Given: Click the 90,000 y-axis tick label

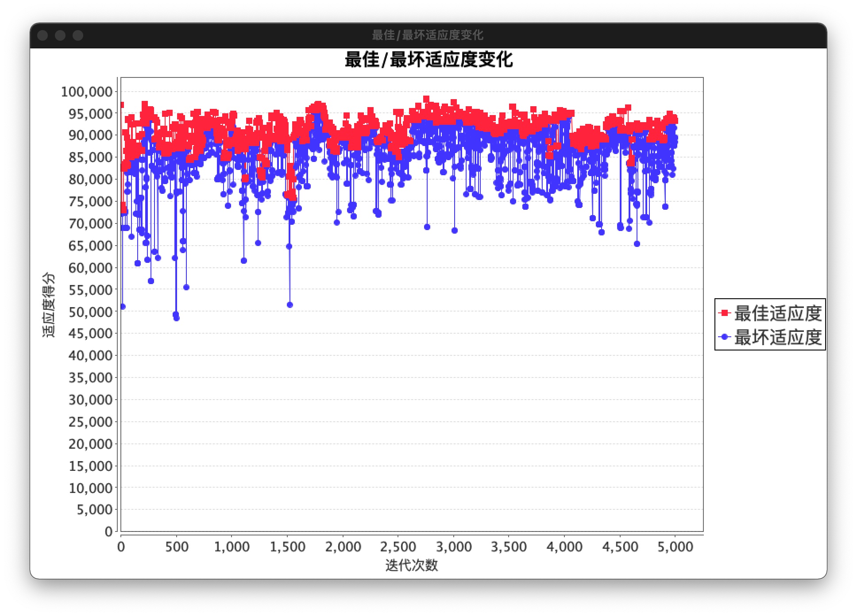Looking at the screenshot, I should (90, 135).
